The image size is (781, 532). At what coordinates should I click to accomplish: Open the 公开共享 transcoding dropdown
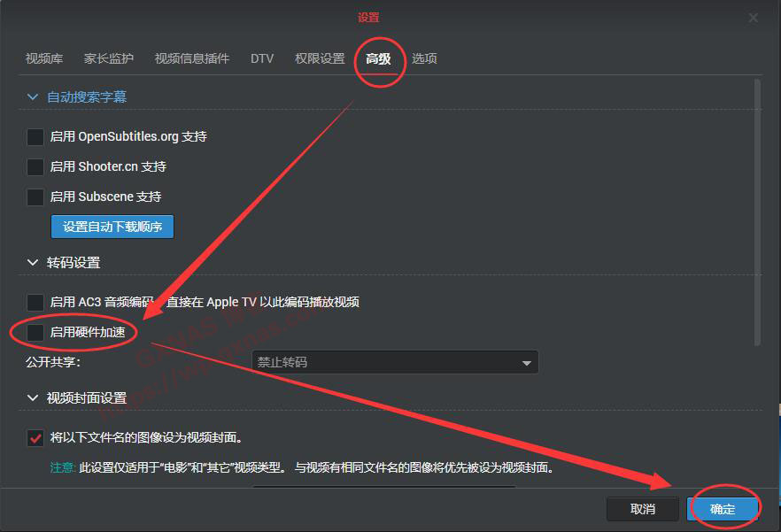point(395,362)
